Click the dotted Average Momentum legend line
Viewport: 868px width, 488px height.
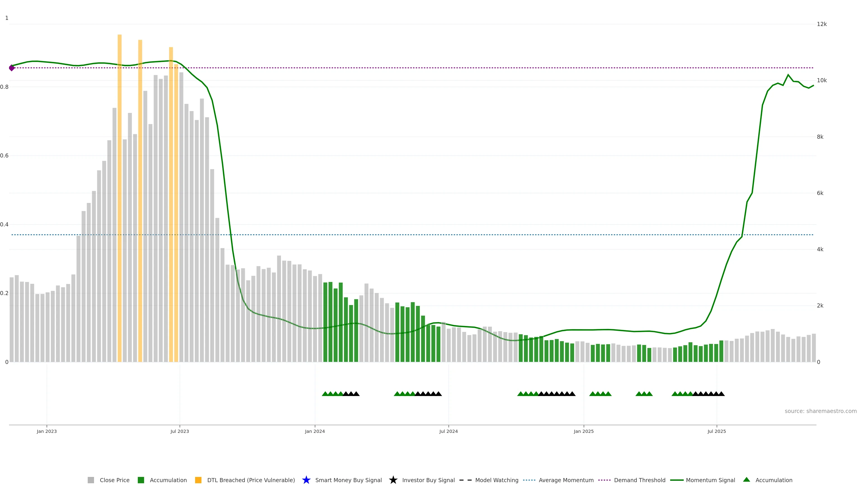529,480
